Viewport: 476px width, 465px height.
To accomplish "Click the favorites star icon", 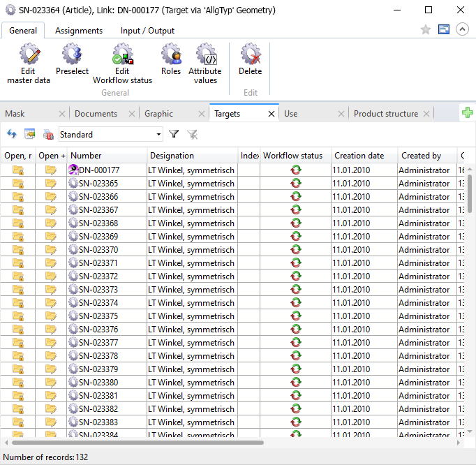I will pos(426,29).
